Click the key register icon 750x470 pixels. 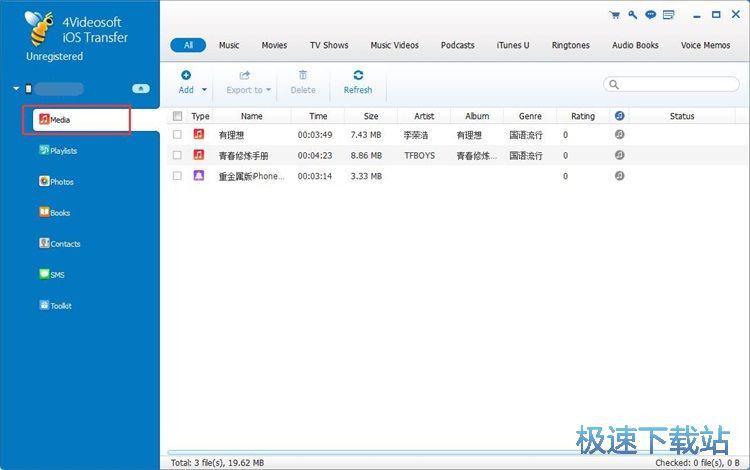632,15
